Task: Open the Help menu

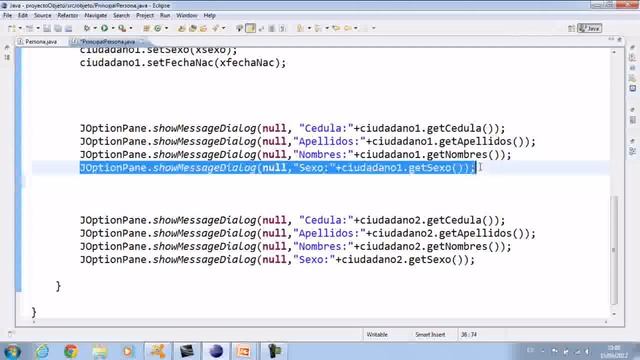Action: 209,16
